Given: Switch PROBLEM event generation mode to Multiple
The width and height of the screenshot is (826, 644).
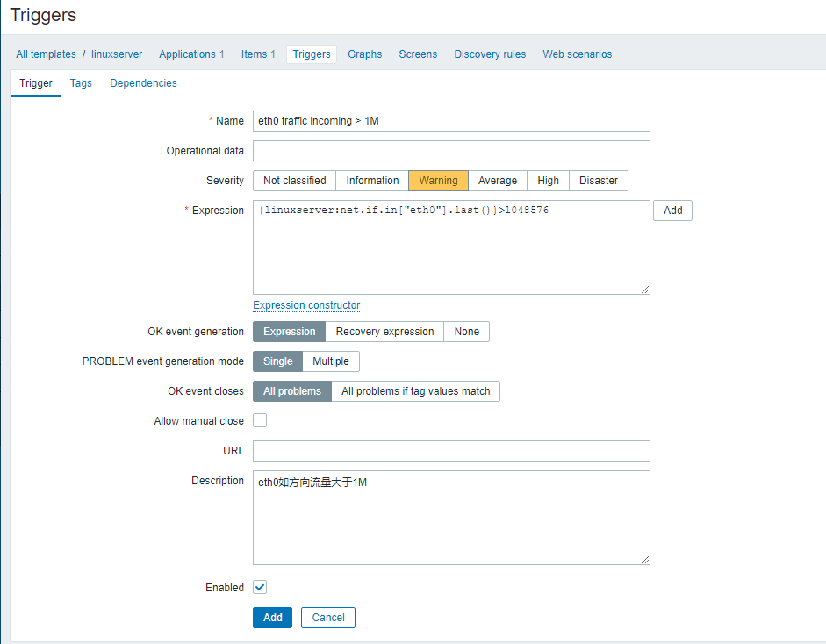Looking at the screenshot, I should [331, 361].
